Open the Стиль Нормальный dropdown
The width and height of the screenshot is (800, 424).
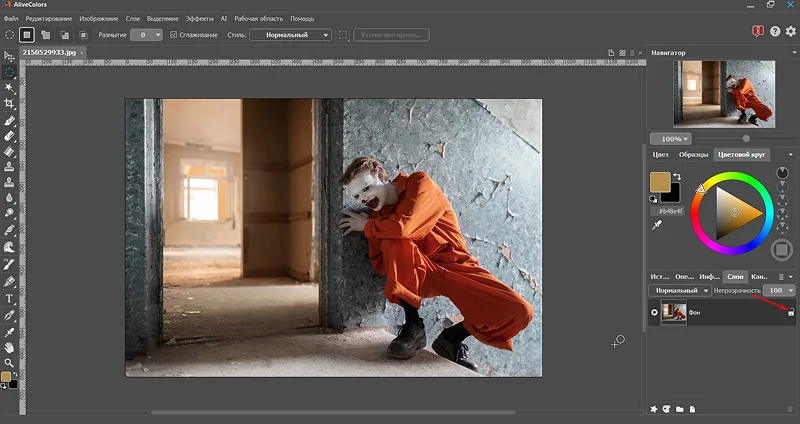coord(290,35)
